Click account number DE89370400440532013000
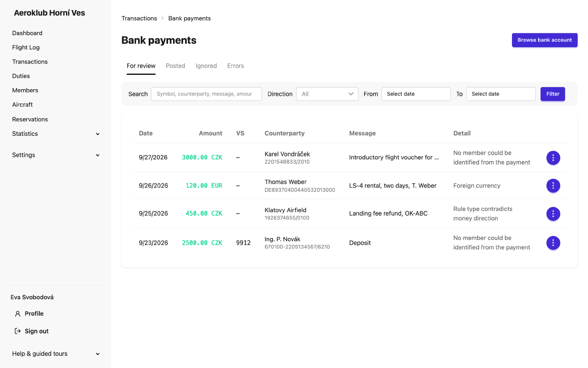The image size is (588, 368). [x=300, y=190]
